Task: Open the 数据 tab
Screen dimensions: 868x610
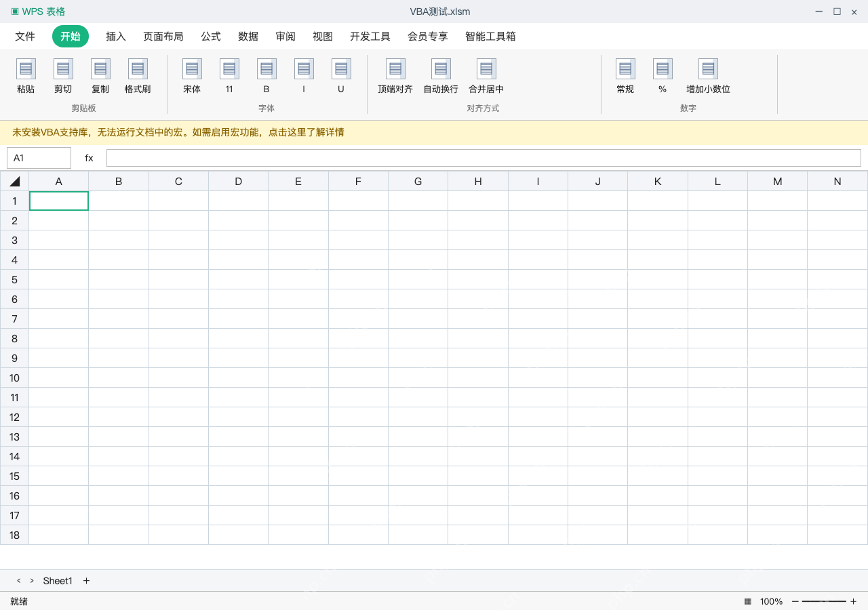Action: 248,37
